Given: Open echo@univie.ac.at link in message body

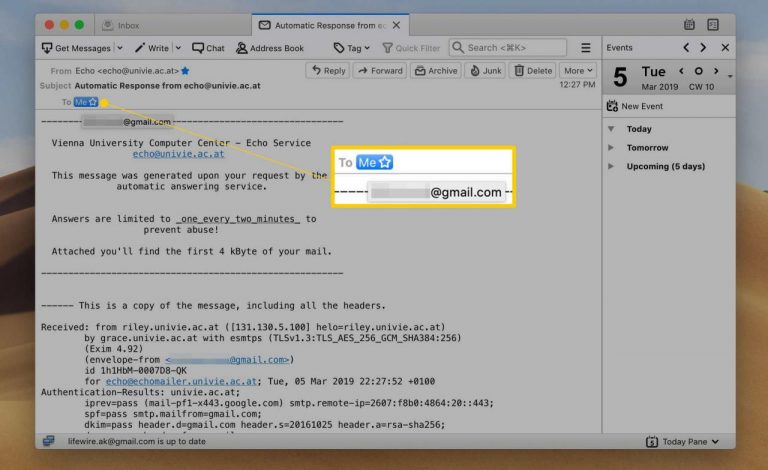Looking at the screenshot, I should [178, 154].
